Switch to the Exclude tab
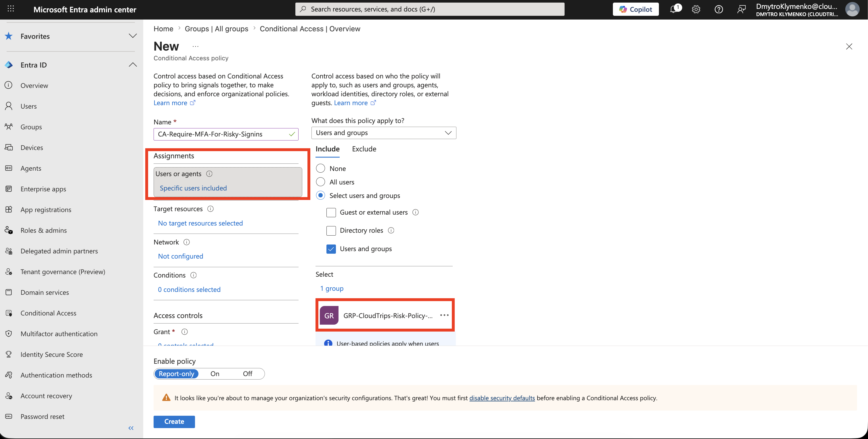Viewport: 868px width, 439px height. (x=364, y=149)
